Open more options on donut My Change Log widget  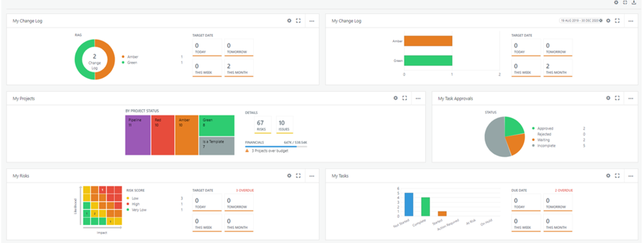click(x=312, y=21)
